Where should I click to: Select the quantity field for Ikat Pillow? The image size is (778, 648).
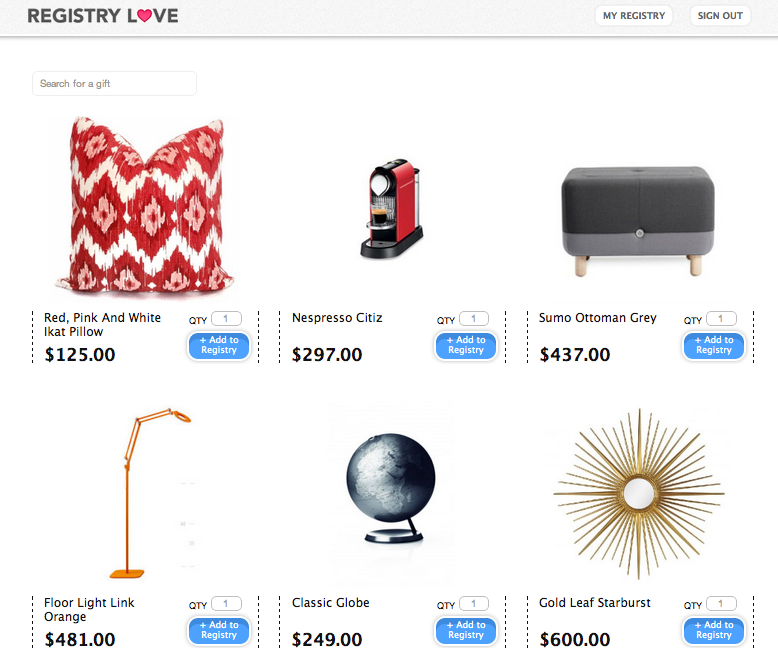click(x=226, y=319)
